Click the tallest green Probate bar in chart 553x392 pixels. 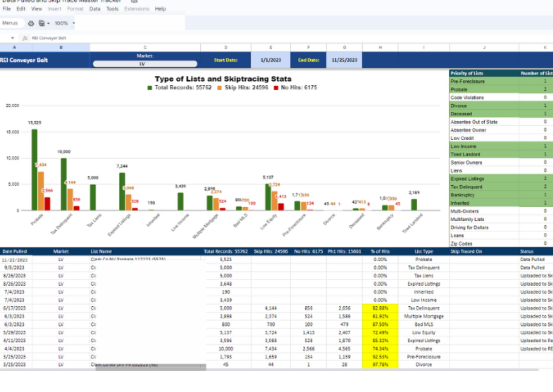coord(34,170)
